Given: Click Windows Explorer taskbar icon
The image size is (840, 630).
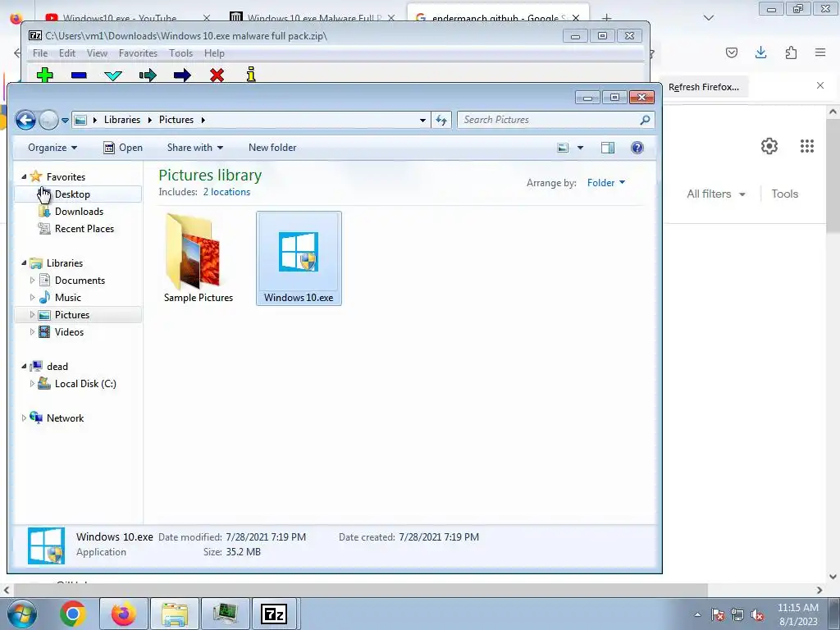Looking at the screenshot, I should 174,614.
